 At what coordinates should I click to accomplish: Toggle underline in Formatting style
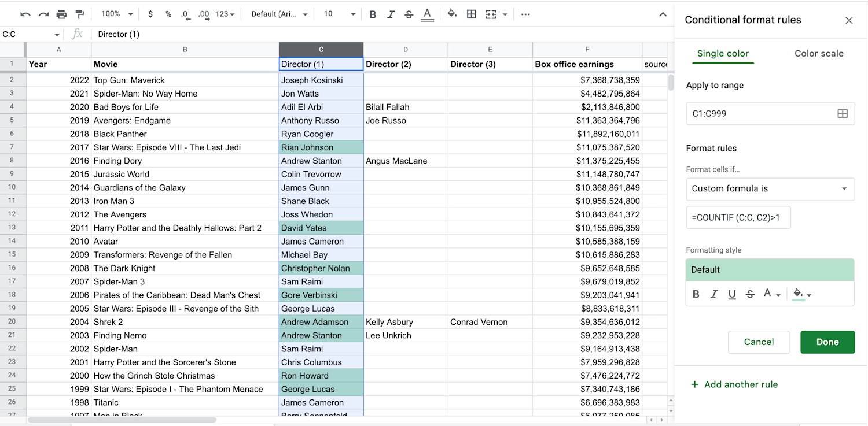(732, 294)
